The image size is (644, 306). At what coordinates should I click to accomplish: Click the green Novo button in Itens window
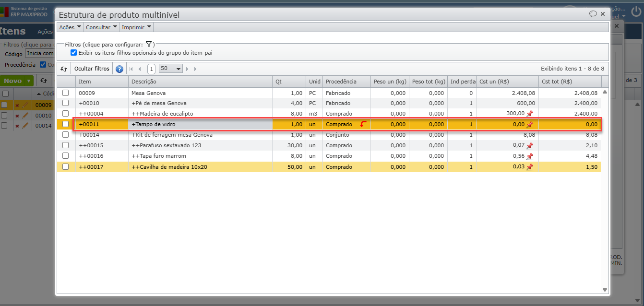click(13, 81)
